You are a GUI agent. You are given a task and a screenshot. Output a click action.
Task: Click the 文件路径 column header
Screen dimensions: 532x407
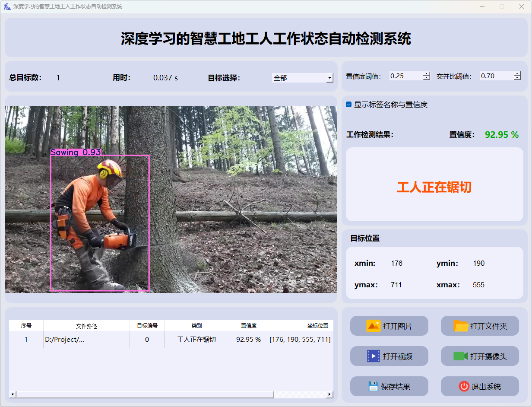point(86,326)
